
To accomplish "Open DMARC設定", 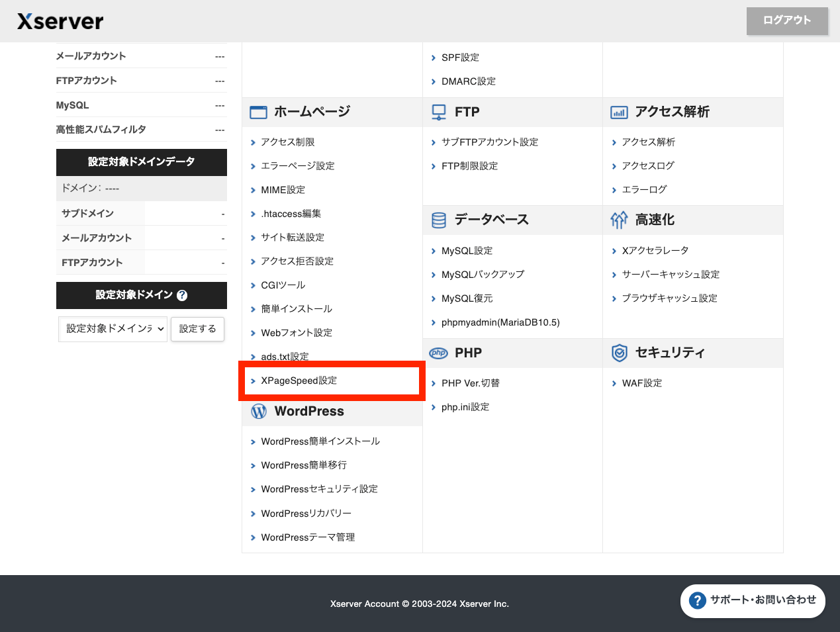I will tap(469, 81).
